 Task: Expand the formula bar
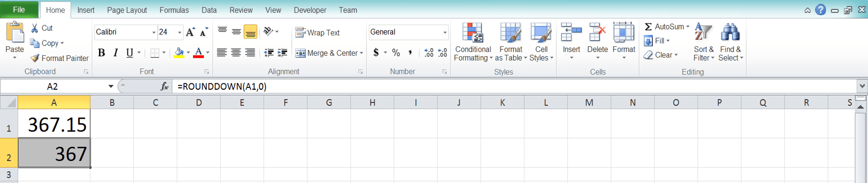(x=862, y=86)
